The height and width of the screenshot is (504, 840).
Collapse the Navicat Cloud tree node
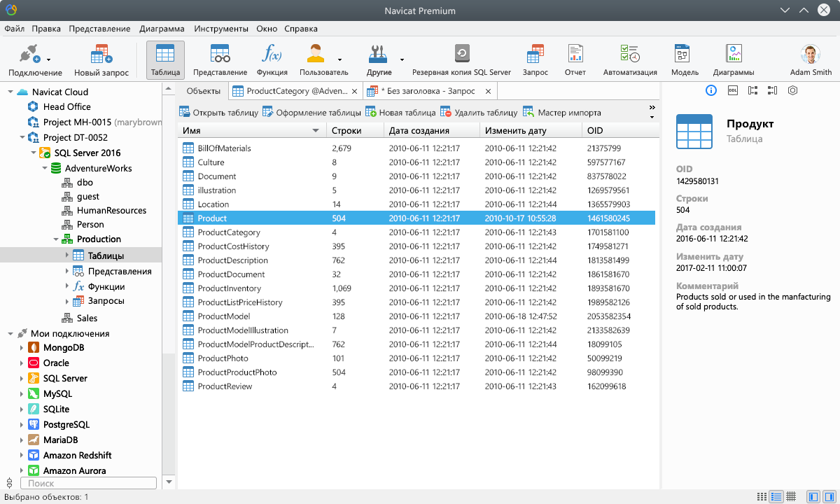click(x=10, y=92)
